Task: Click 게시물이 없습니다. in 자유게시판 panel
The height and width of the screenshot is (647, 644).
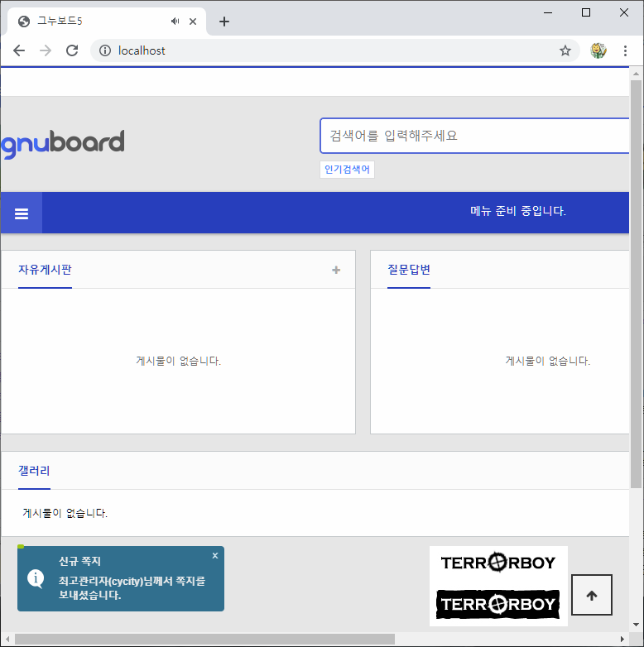Action: [x=178, y=361]
